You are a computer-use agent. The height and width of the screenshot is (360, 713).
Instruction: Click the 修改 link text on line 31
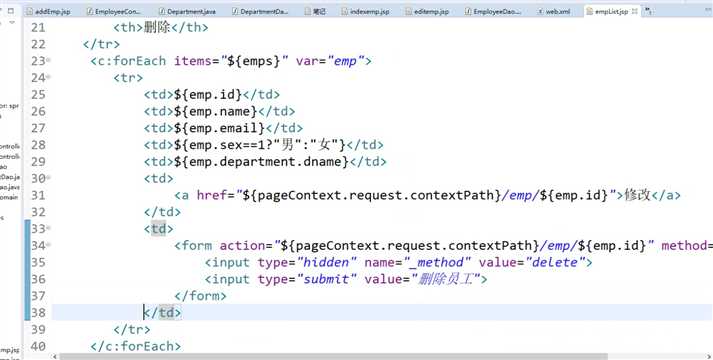click(x=638, y=195)
